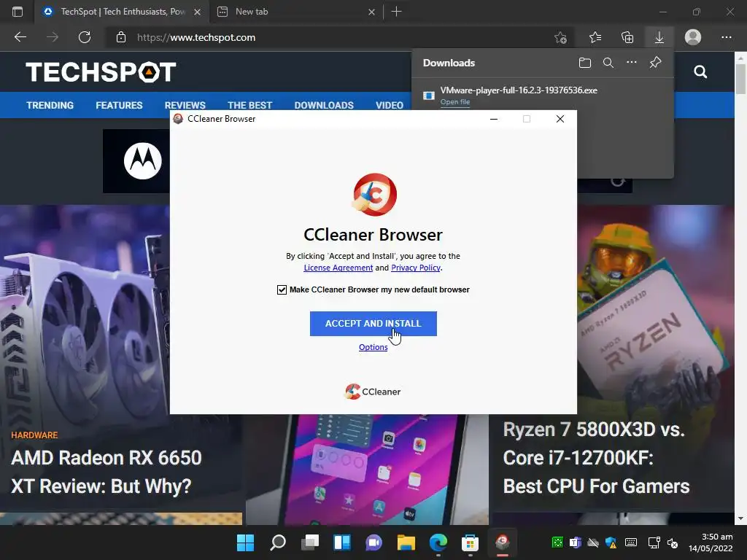The height and width of the screenshot is (560, 747).
Task: Close the New tab
Action: [371, 12]
